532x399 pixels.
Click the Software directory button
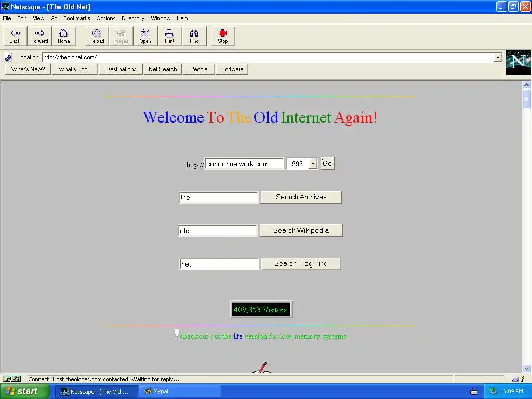(x=232, y=69)
